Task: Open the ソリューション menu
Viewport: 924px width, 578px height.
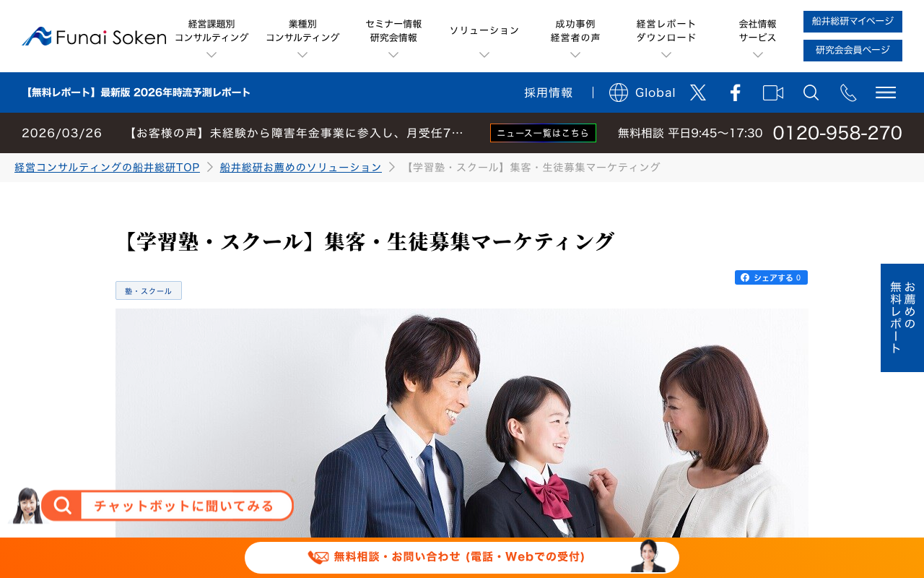Action: click(484, 37)
